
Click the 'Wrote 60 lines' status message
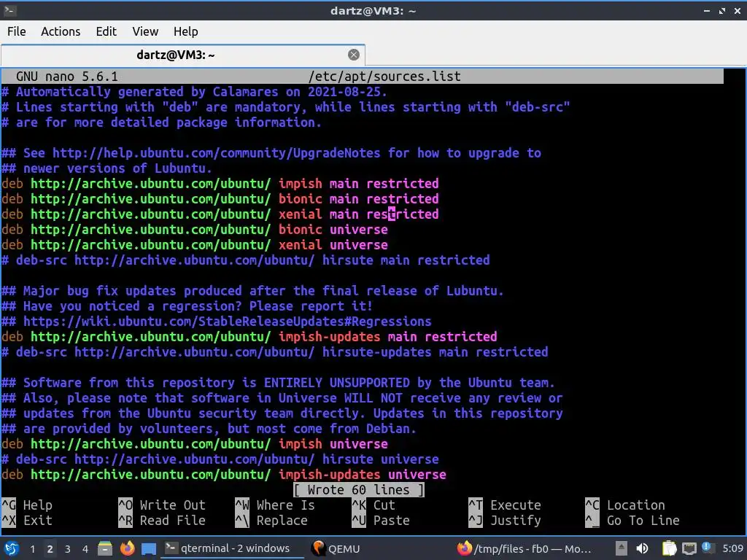[359, 489]
